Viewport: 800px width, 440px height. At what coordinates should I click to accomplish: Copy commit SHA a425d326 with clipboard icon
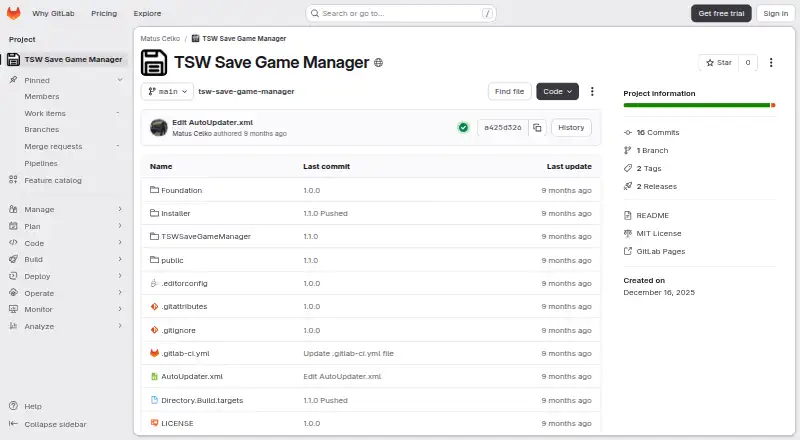pos(537,128)
